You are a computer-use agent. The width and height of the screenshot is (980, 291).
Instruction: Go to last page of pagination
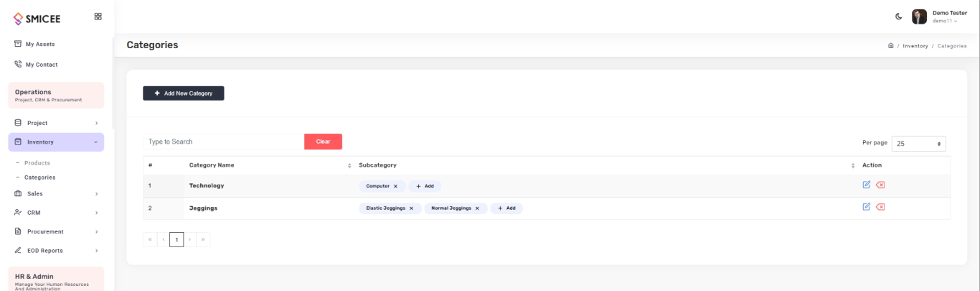(204, 239)
